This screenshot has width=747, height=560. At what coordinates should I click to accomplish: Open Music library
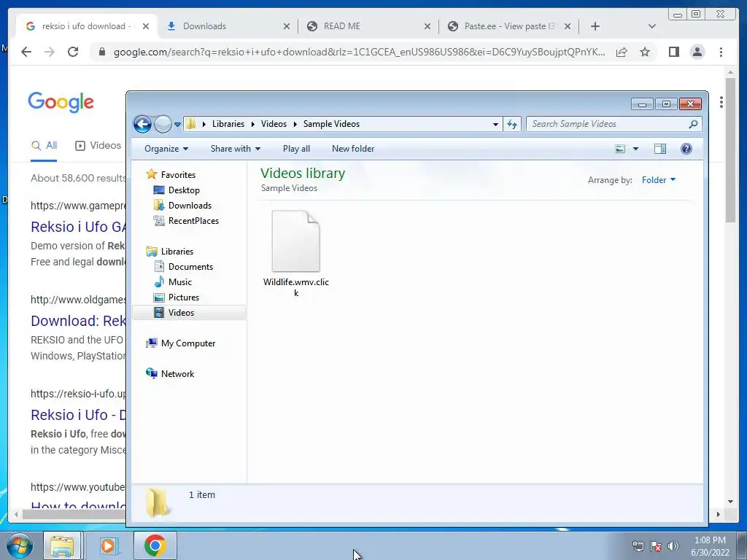click(x=179, y=282)
